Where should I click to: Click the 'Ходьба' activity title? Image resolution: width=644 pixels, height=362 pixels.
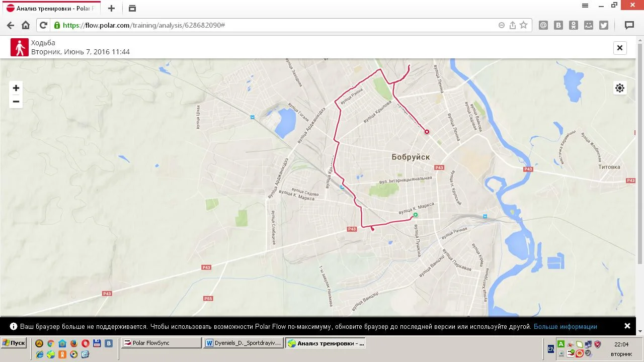click(43, 43)
